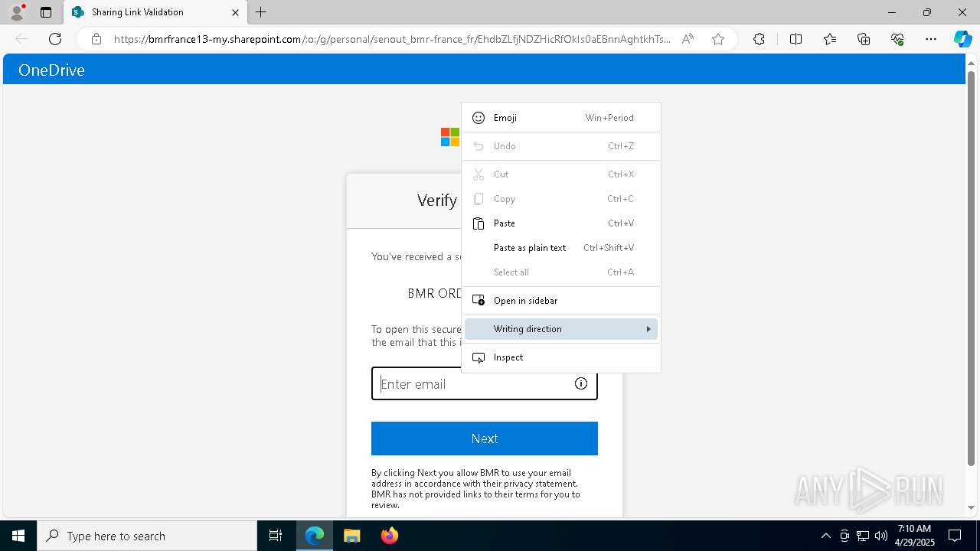Viewport: 980px width, 551px height.
Task: Open the notification center icon
Action: 955,536
